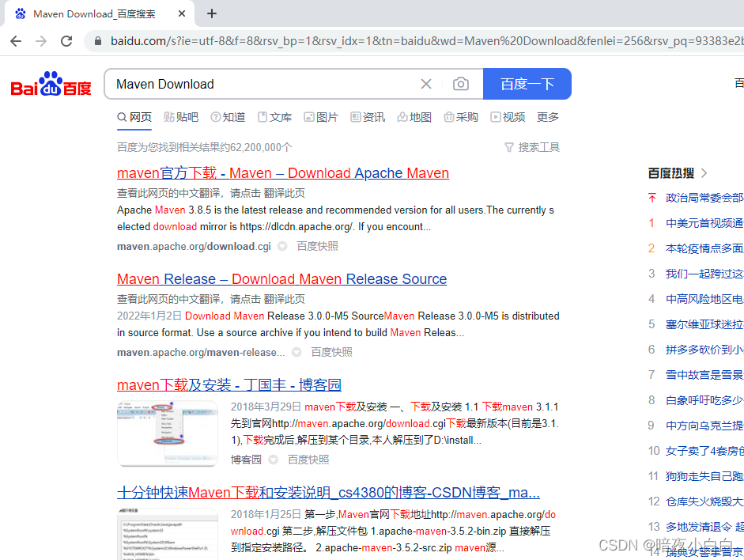Switch to the 资讯 tab
744x560 pixels.
368,117
